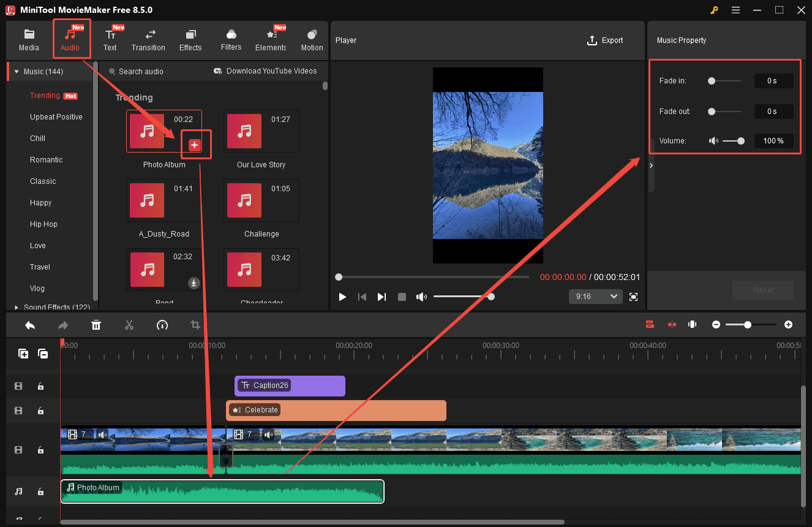Collapse the Music category in the sidebar
The height and width of the screenshot is (527, 812).
[17, 71]
